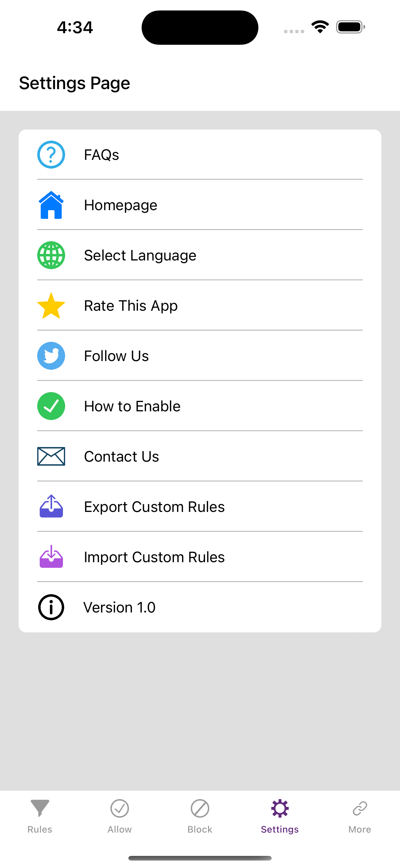
Task: Open the More tab
Action: click(x=360, y=816)
